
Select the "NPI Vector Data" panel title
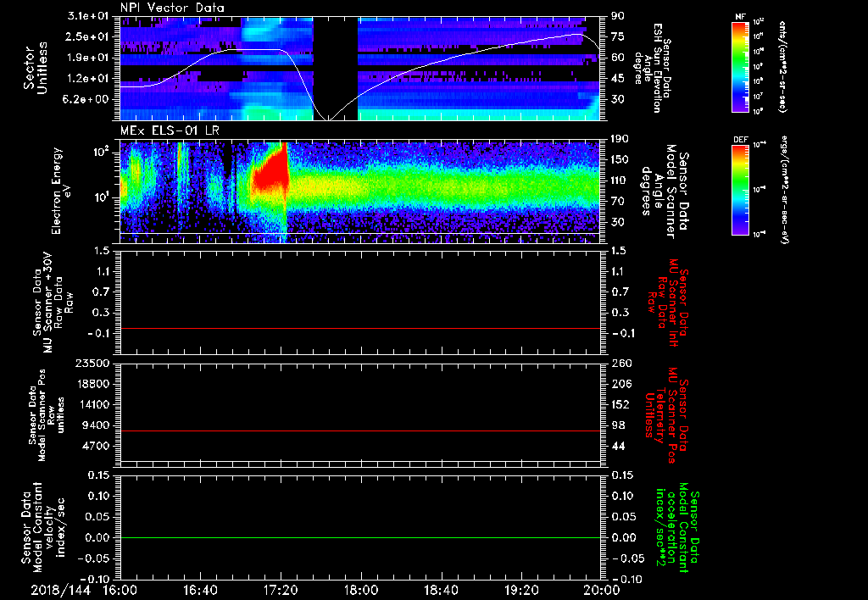tap(172, 8)
